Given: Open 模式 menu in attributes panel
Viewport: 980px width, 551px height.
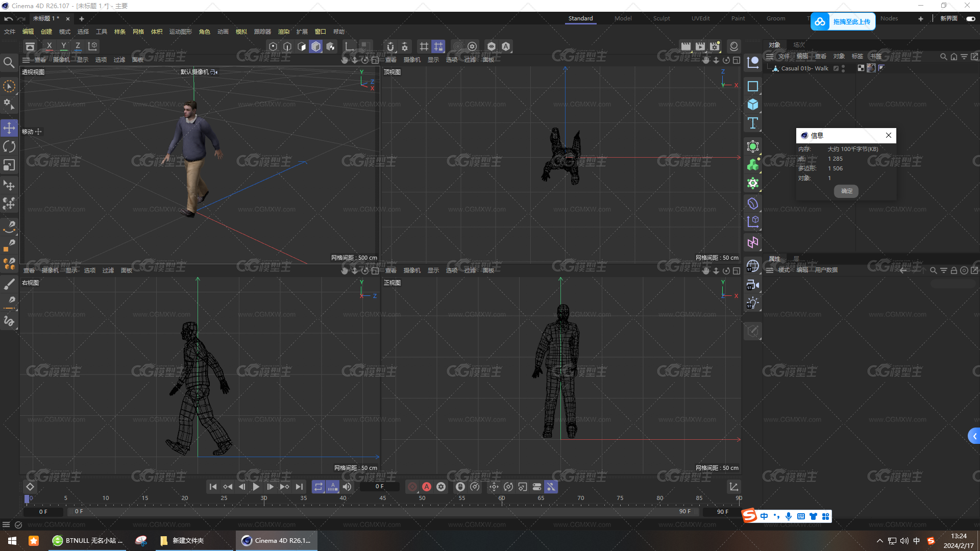Looking at the screenshot, I should point(783,270).
